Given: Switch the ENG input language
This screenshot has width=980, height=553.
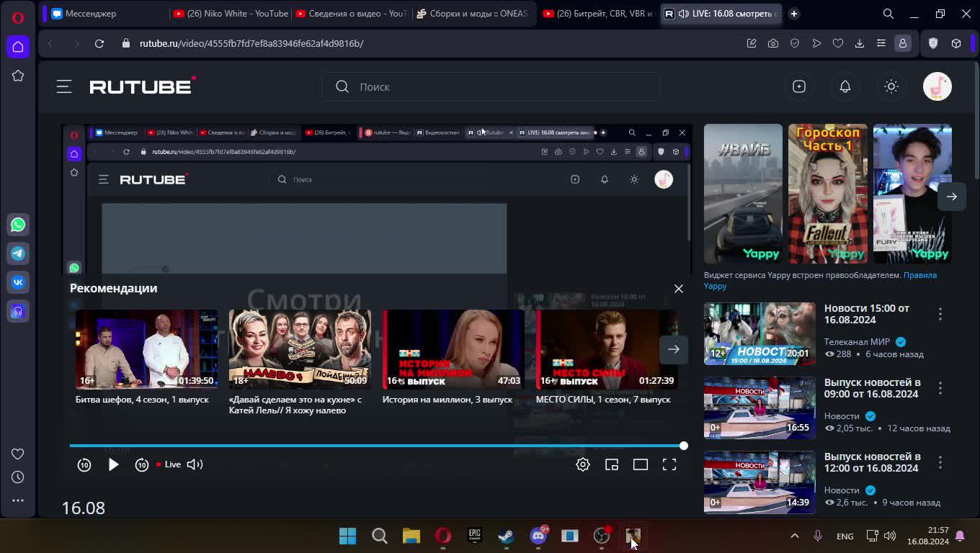Looking at the screenshot, I should tap(845, 536).
